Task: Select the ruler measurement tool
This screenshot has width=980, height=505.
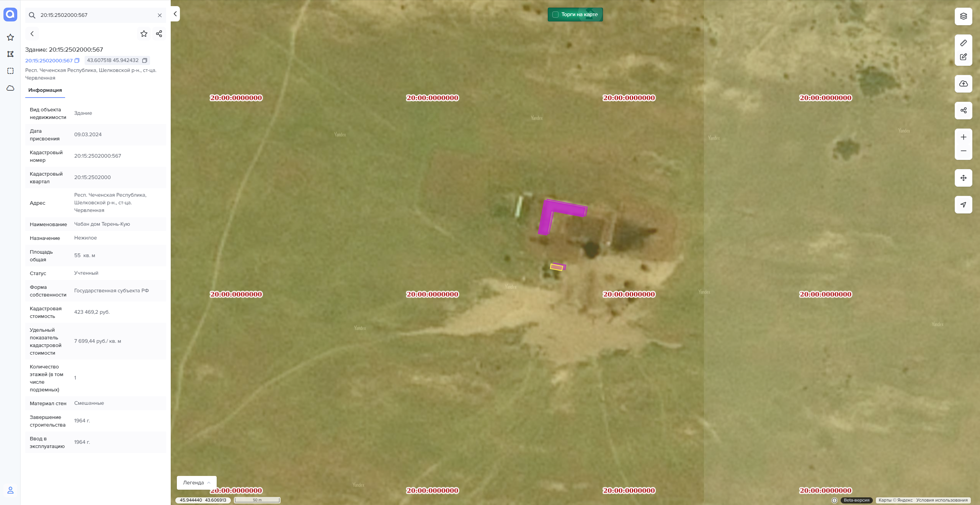Action: point(963,43)
